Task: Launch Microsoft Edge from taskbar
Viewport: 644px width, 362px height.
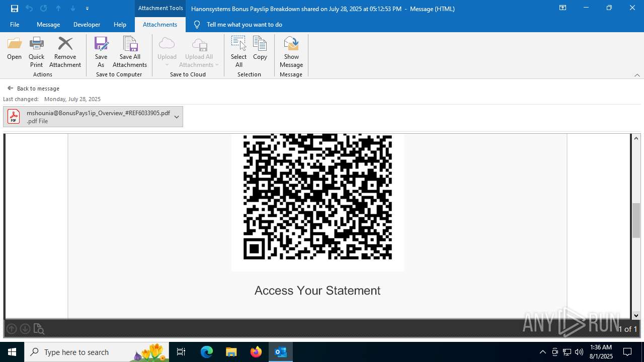Action: [x=207, y=352]
